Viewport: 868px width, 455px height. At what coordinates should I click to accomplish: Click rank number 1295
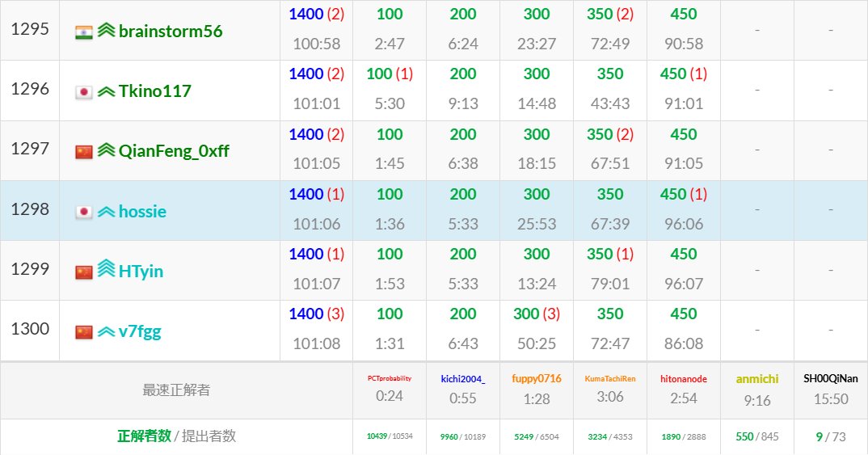click(x=30, y=29)
